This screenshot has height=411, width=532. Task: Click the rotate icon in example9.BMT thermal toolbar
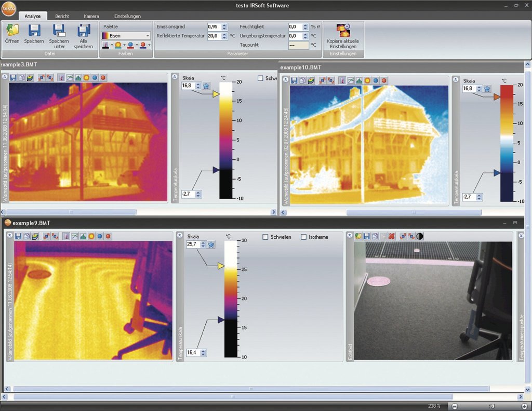(x=46, y=236)
